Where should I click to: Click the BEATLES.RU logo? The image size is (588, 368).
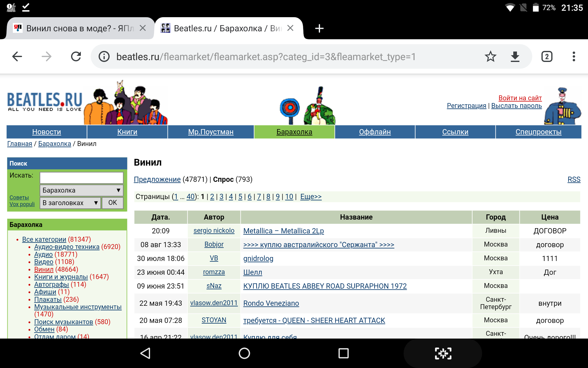(x=45, y=102)
